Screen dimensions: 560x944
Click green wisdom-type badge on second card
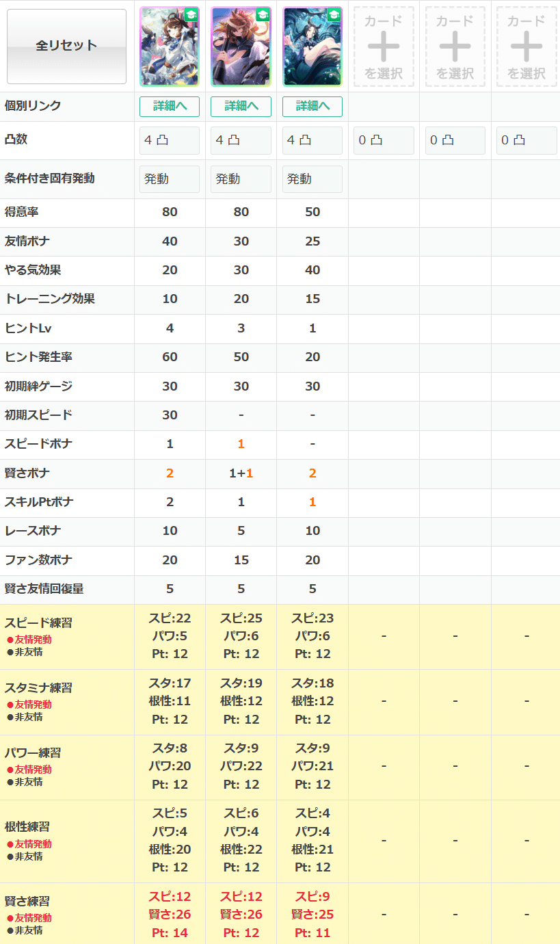coord(263,15)
